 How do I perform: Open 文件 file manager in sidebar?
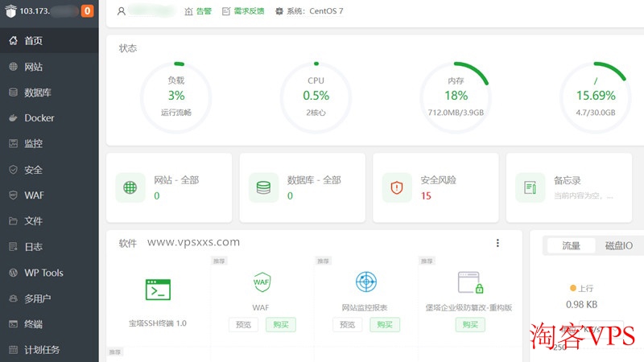[x=49, y=220]
